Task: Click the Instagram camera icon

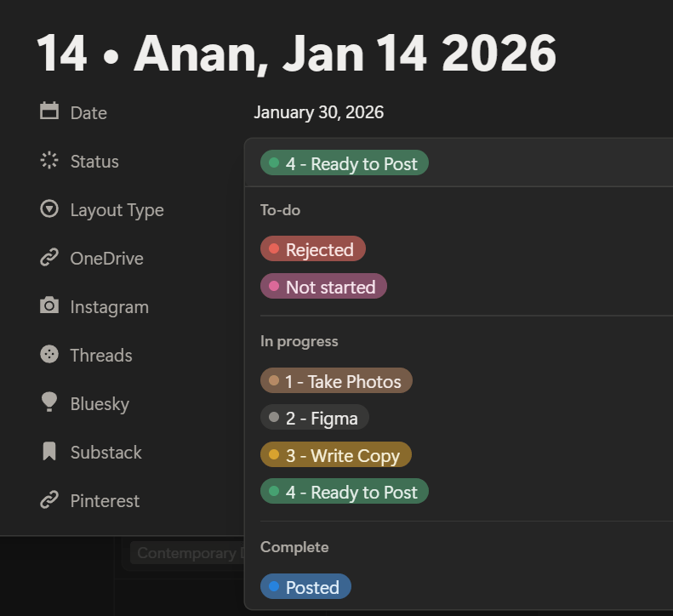Action: (x=49, y=306)
